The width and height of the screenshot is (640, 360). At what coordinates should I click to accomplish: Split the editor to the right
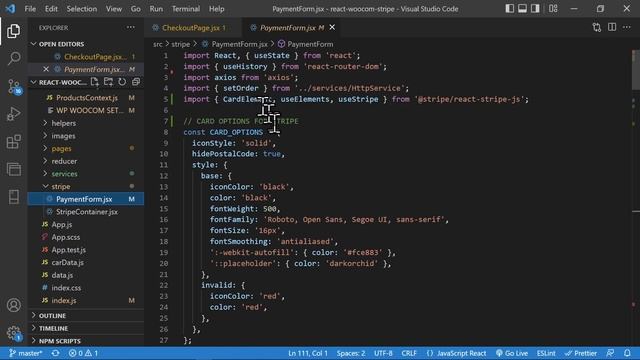pos(612,27)
